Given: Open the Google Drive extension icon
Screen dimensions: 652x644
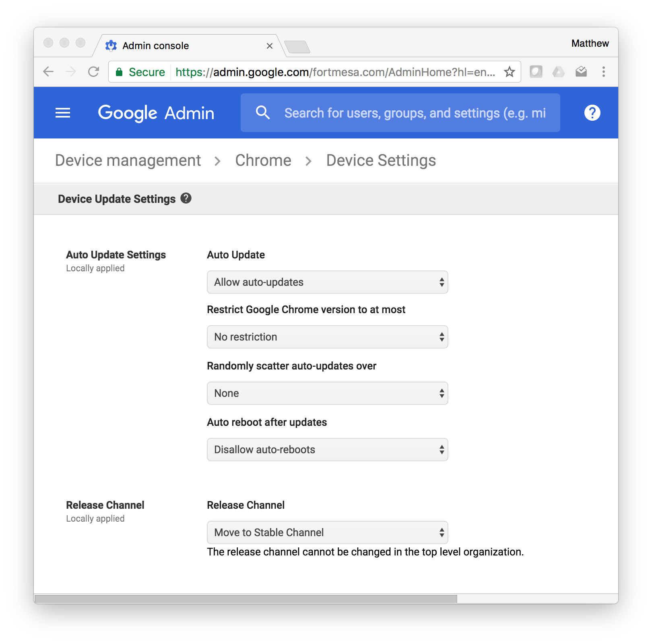Looking at the screenshot, I should 558,72.
